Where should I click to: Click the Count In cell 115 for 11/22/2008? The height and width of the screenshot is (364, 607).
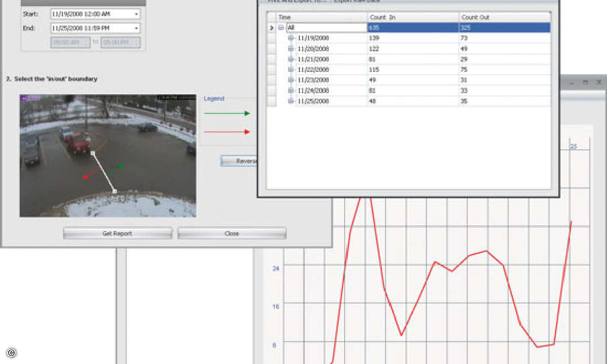tap(413, 70)
